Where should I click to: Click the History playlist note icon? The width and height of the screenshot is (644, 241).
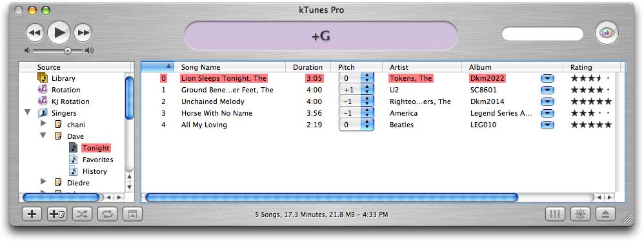click(x=73, y=171)
